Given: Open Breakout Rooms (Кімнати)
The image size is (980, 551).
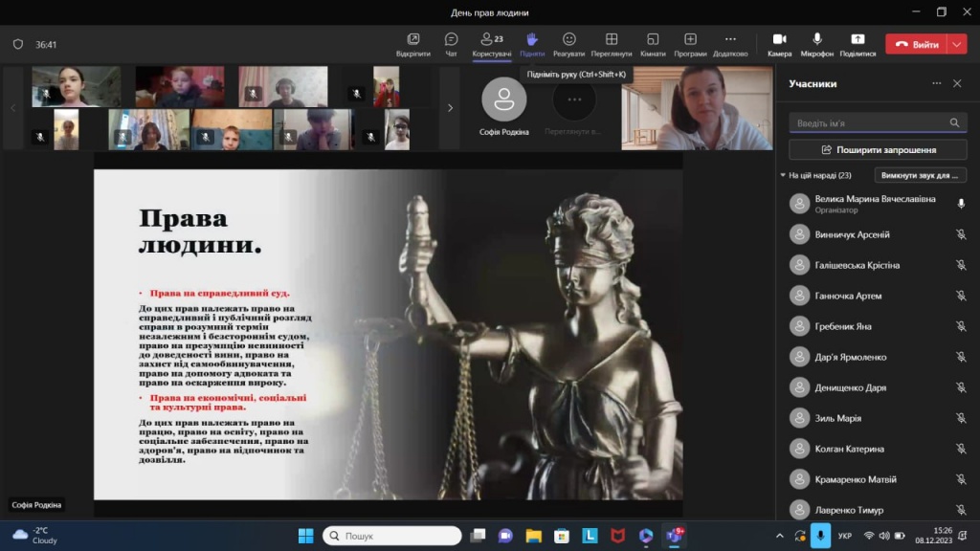Looking at the screenshot, I should click(653, 44).
